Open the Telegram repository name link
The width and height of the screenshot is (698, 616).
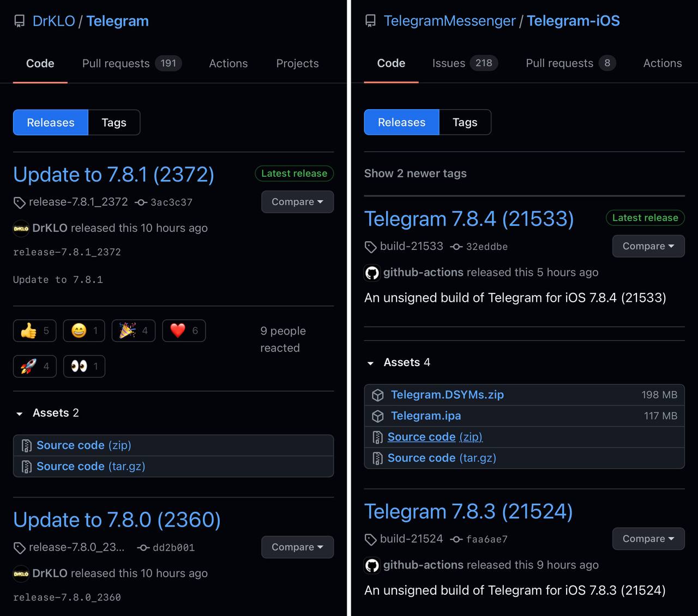point(117,21)
